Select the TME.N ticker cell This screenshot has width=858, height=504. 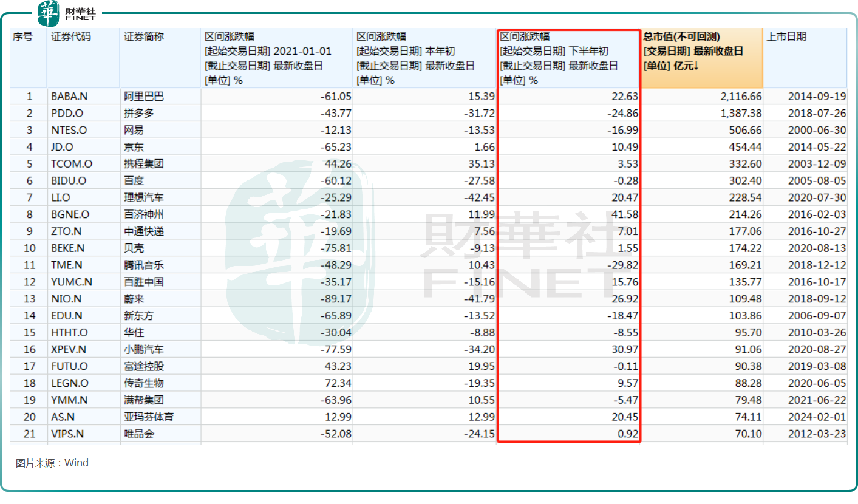click(x=84, y=265)
